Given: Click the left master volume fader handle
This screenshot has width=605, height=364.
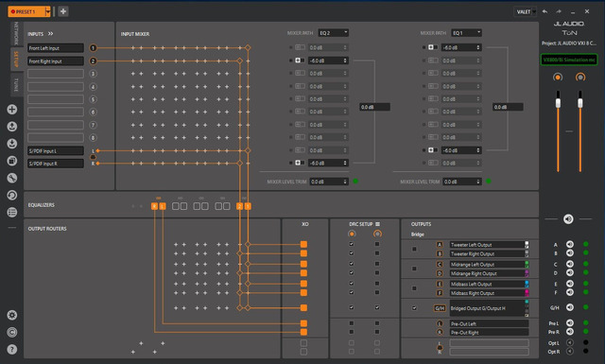Looking at the screenshot, I should click(558, 103).
